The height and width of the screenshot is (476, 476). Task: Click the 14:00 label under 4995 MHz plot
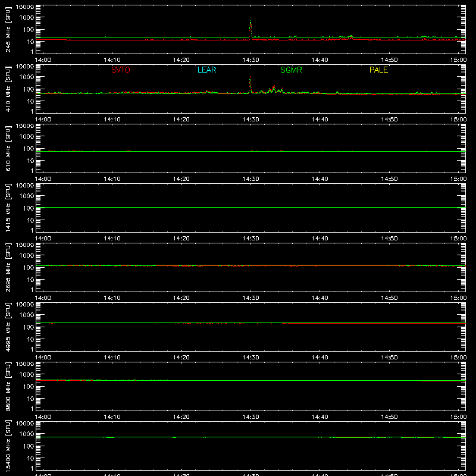point(43,358)
